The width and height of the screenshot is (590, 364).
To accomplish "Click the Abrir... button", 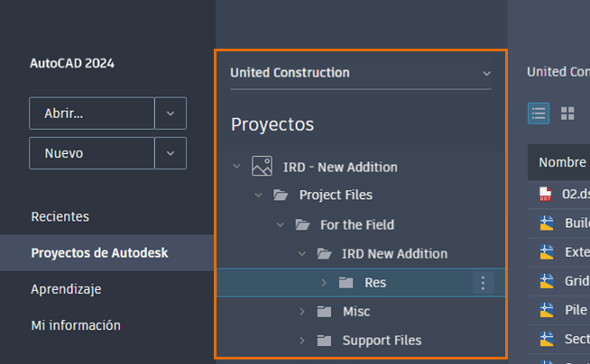I will [x=92, y=114].
